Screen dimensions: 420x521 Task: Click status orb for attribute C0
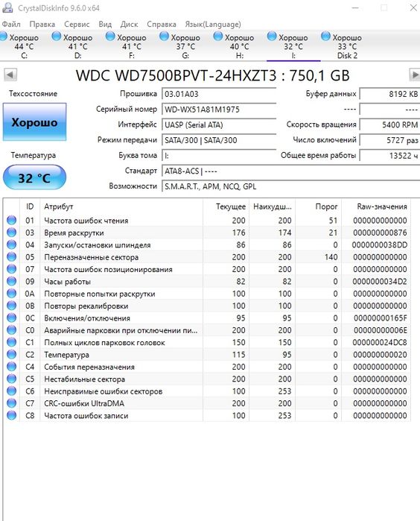click(12, 330)
